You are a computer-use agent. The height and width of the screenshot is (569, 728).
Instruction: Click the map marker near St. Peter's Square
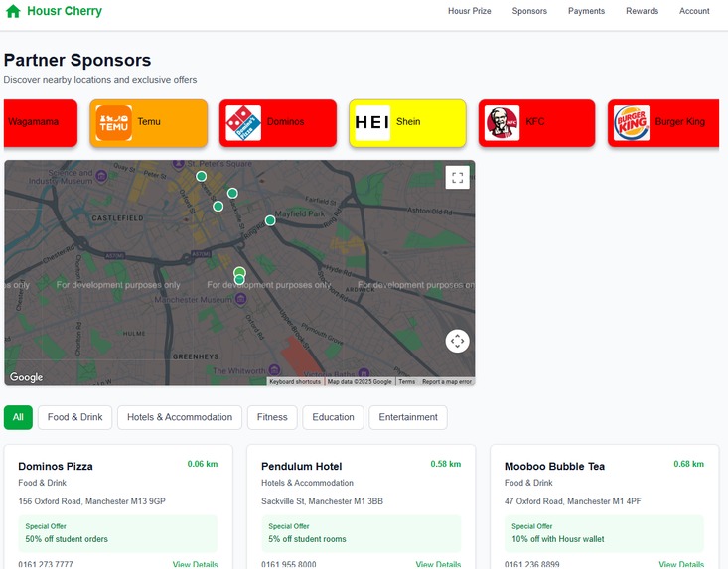[x=201, y=176]
